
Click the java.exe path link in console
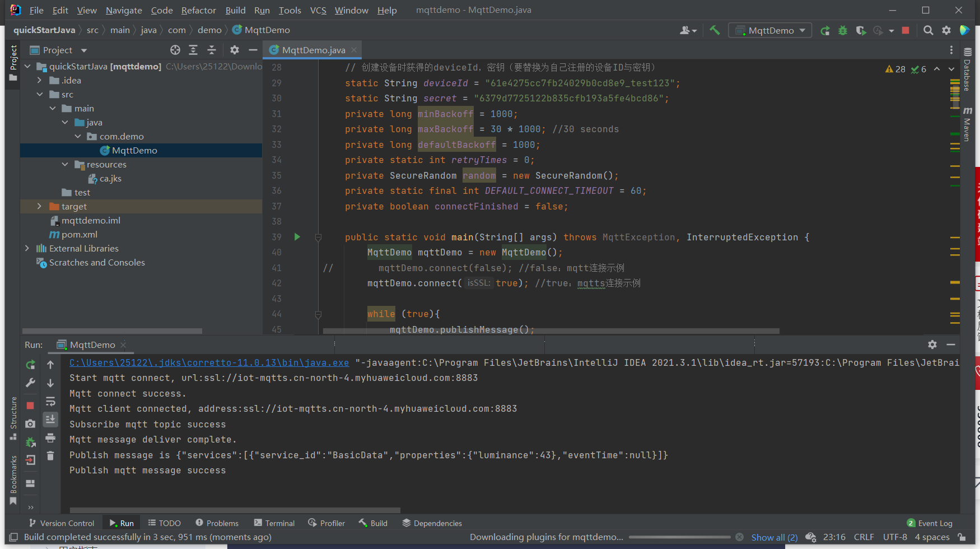click(x=209, y=362)
